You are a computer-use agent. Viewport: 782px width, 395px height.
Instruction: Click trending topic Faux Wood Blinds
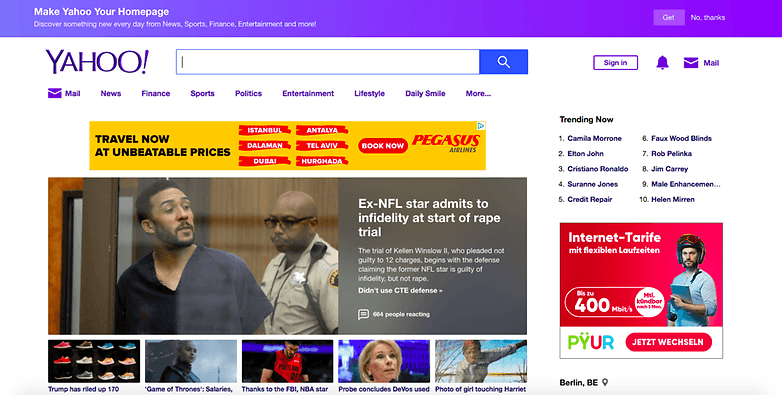(681, 138)
